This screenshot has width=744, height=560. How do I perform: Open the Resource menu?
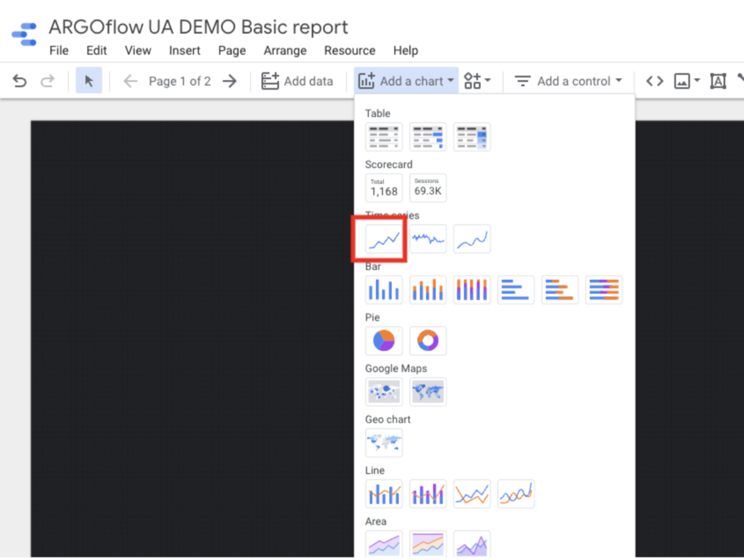350,51
